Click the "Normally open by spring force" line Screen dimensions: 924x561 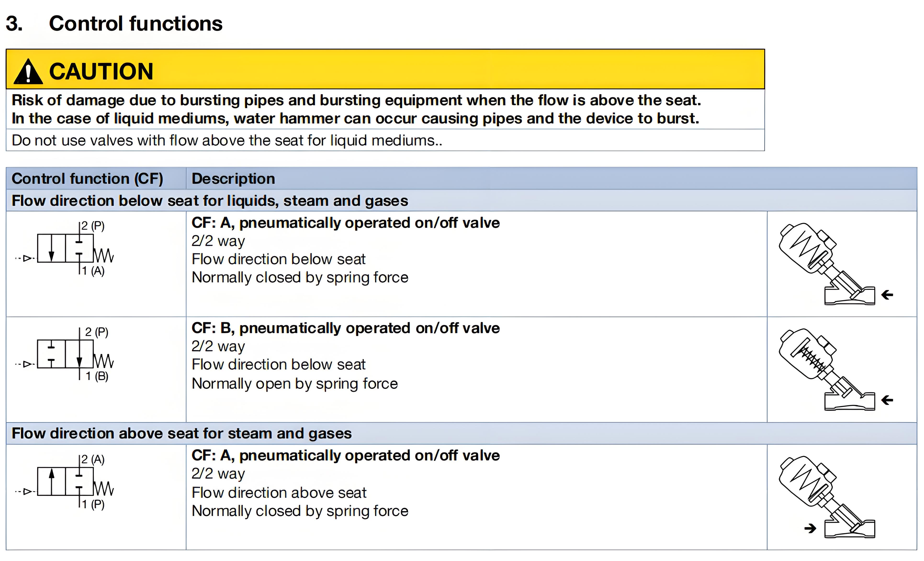(x=295, y=384)
